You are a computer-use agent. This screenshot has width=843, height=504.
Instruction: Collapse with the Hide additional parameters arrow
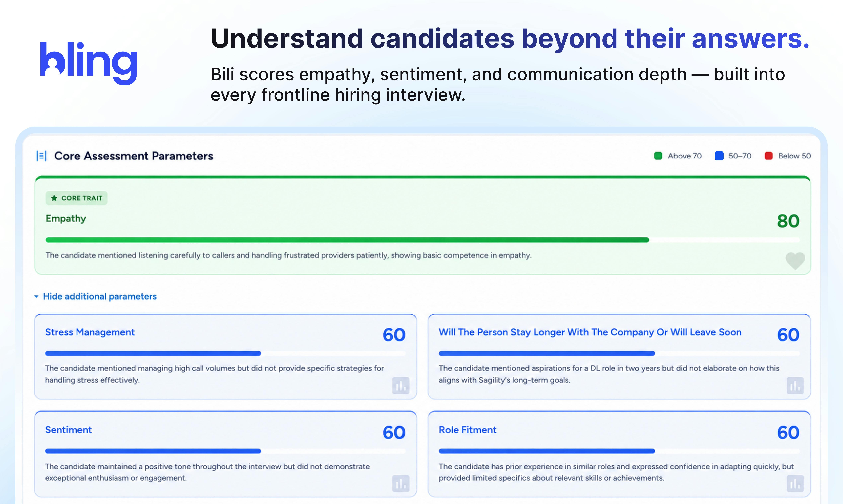[x=36, y=296]
